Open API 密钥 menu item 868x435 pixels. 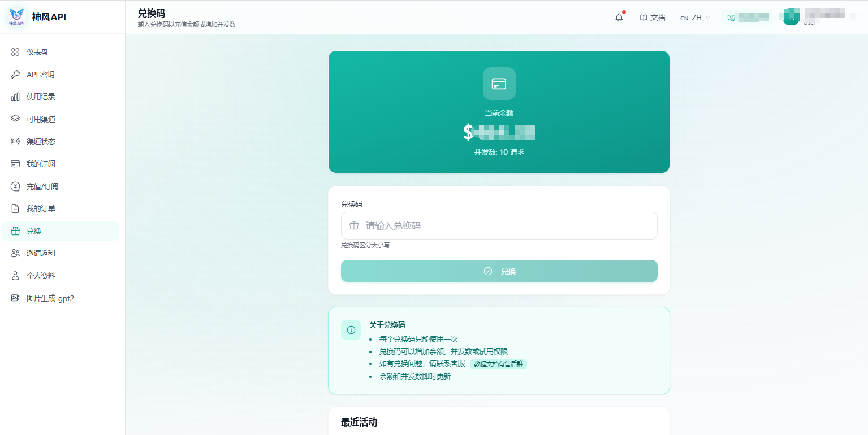coord(61,75)
